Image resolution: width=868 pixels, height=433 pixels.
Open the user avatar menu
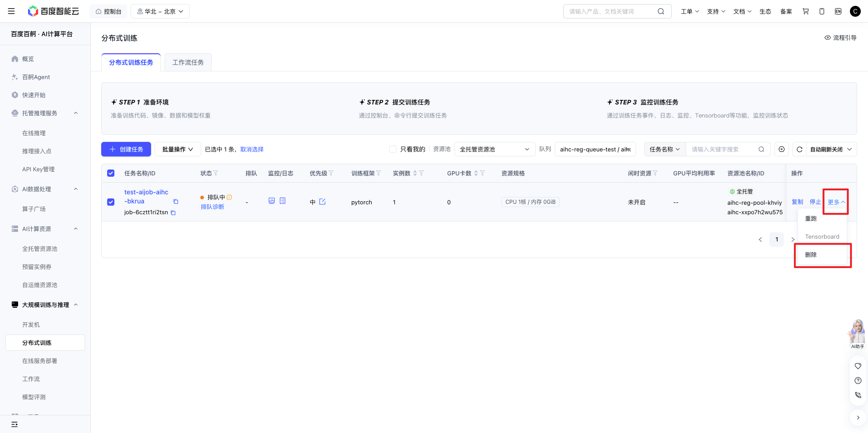pos(855,11)
